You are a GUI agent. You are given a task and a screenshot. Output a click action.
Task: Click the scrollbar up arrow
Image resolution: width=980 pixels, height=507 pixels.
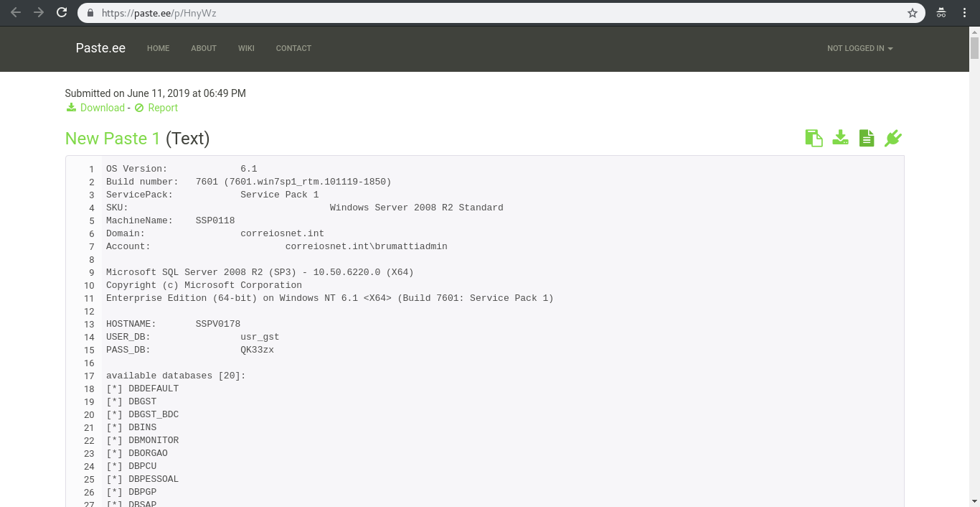tap(974, 32)
